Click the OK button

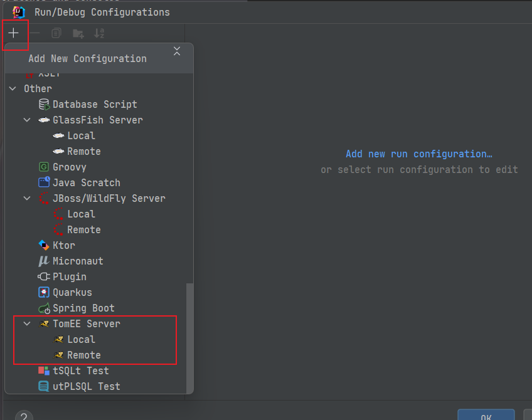tap(486, 415)
